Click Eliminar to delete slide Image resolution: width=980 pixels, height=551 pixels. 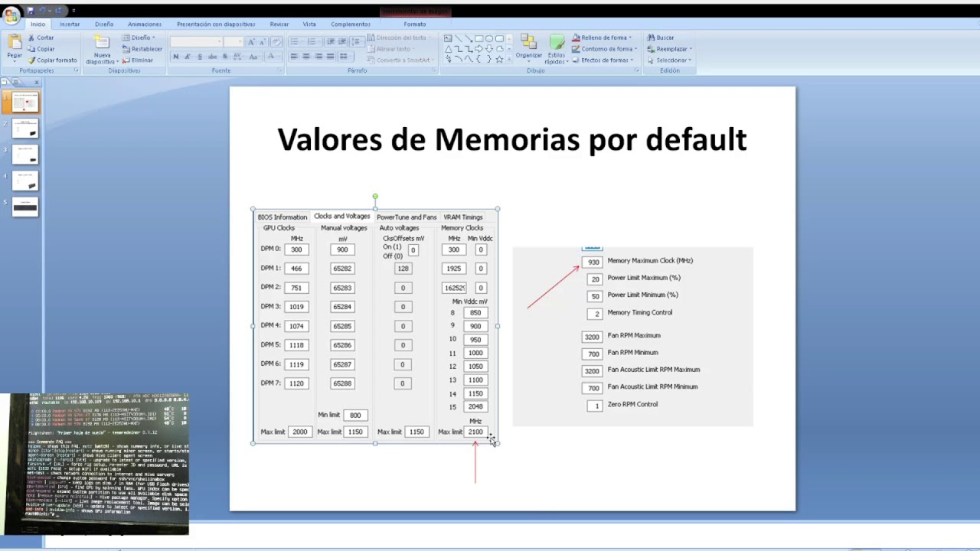coord(137,60)
